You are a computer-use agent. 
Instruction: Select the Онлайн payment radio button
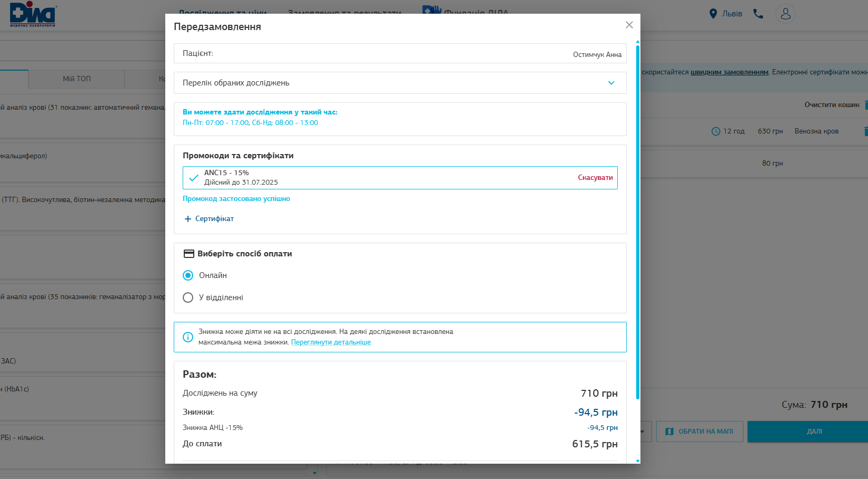188,275
